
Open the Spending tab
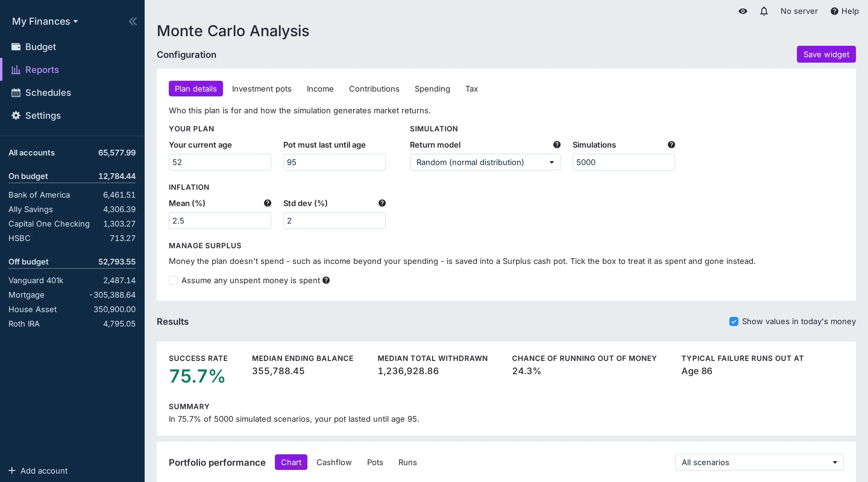432,89
